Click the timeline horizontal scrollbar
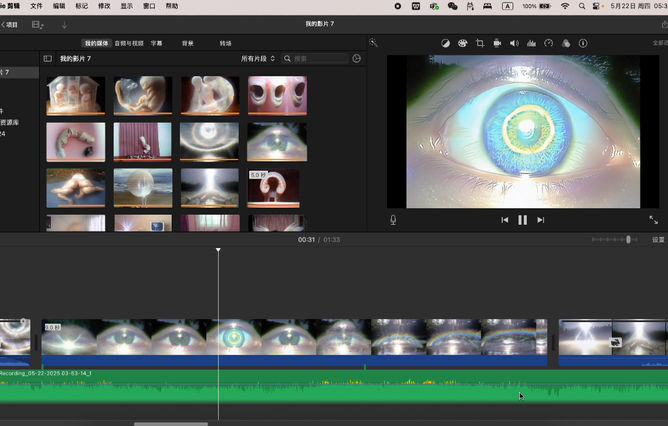668x426 pixels. (x=171, y=424)
